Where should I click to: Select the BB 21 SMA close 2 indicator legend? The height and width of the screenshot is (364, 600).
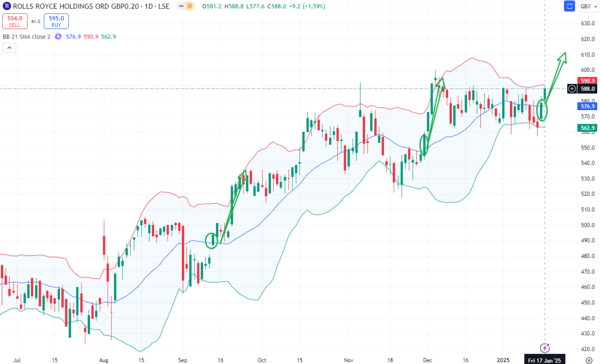click(26, 37)
